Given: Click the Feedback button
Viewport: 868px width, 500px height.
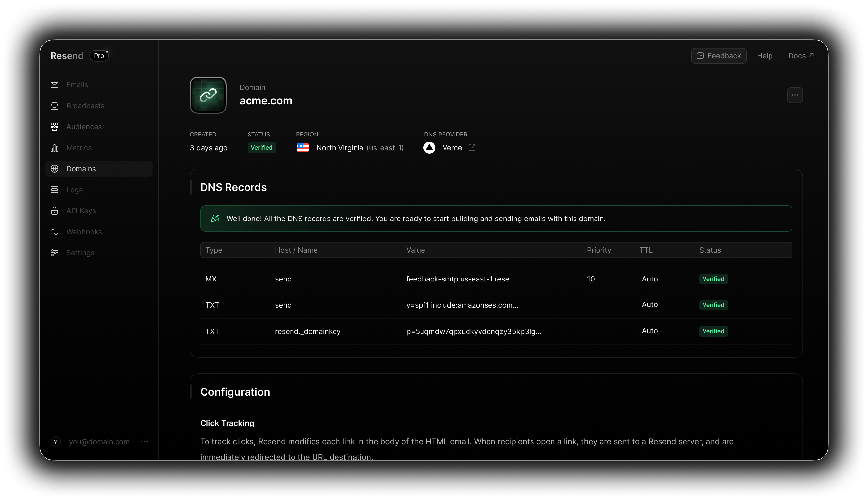Looking at the screenshot, I should point(719,56).
